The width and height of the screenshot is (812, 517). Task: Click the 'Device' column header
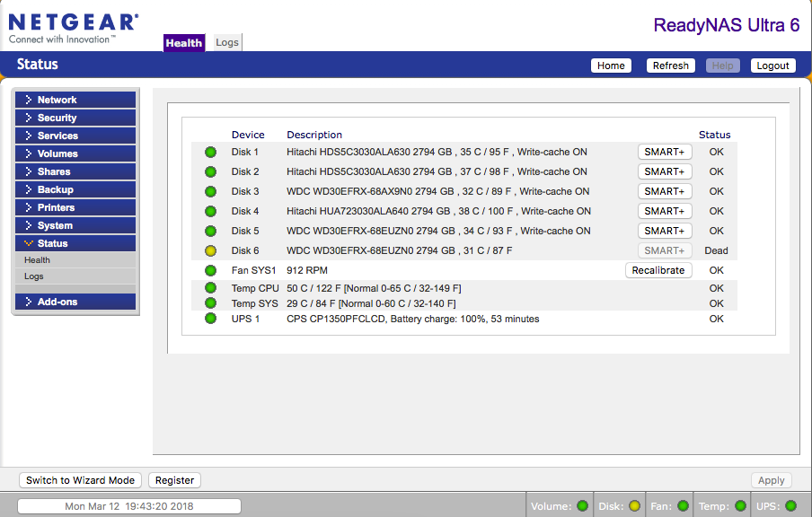(x=248, y=135)
